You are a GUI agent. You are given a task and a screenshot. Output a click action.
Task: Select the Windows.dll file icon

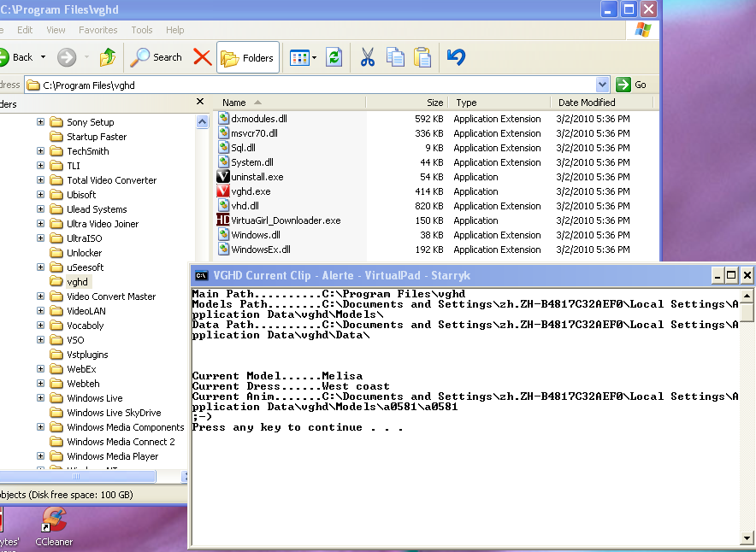pos(223,235)
